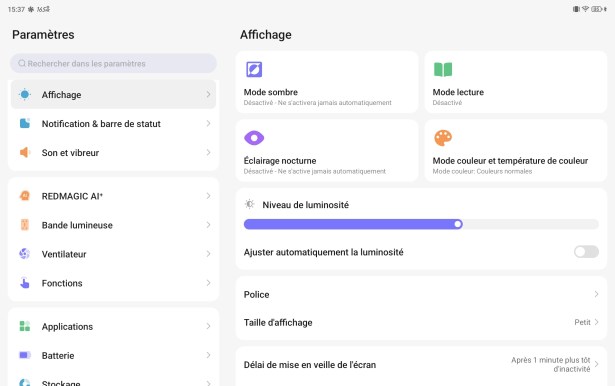Click the unfilled part of brightness slider
Viewport: 615px width, 386px height.
pyautogui.click(x=530, y=224)
